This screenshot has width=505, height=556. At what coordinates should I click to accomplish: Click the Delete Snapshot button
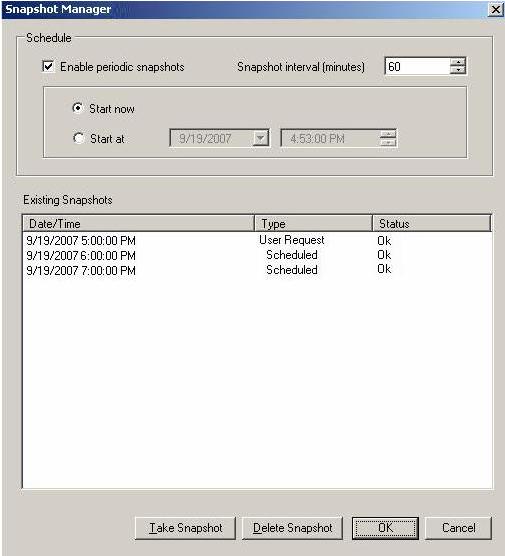(x=293, y=528)
